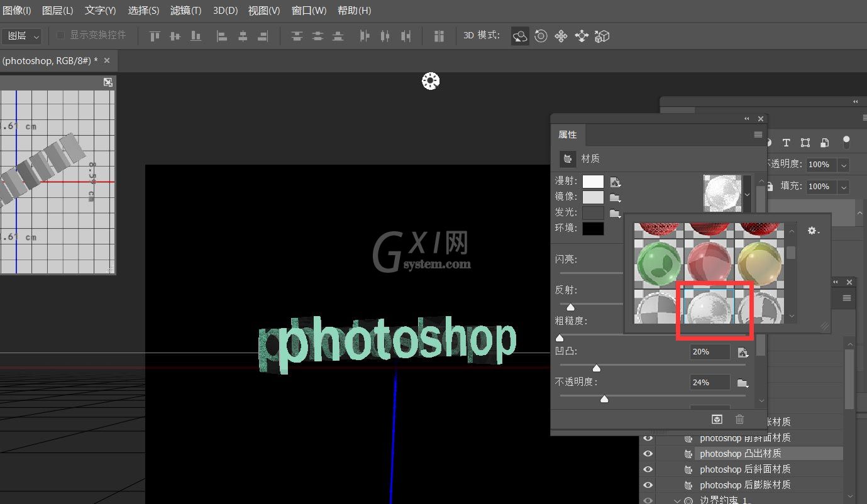Open the diffuse (漫射) texture file icon
The height and width of the screenshot is (504, 867).
coord(616,182)
